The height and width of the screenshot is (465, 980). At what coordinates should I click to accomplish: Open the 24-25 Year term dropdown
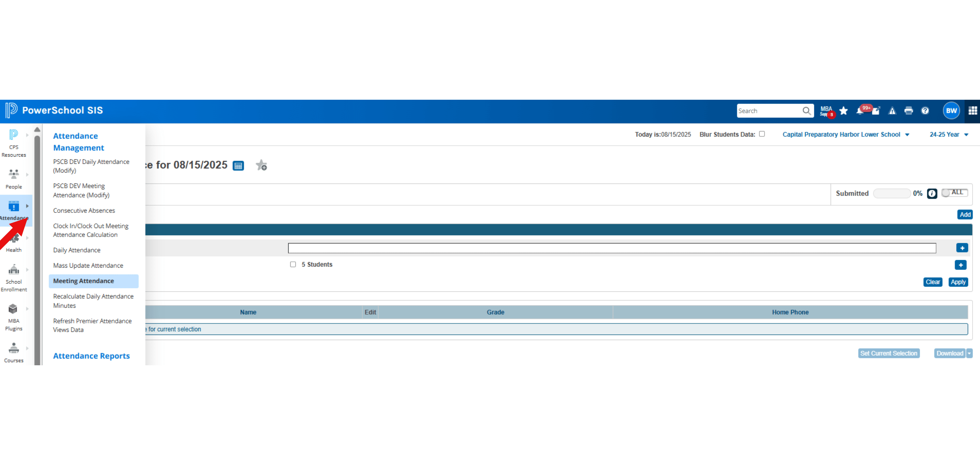949,135
